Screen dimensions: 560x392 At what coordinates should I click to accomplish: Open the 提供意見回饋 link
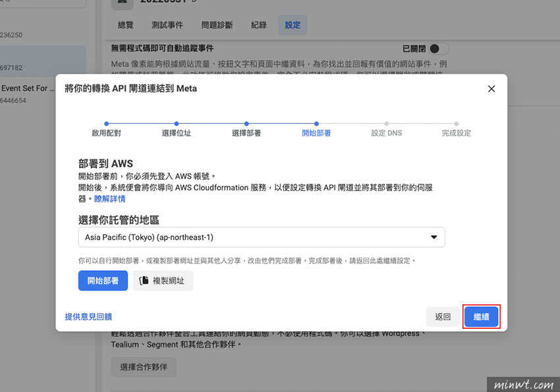coord(88,317)
